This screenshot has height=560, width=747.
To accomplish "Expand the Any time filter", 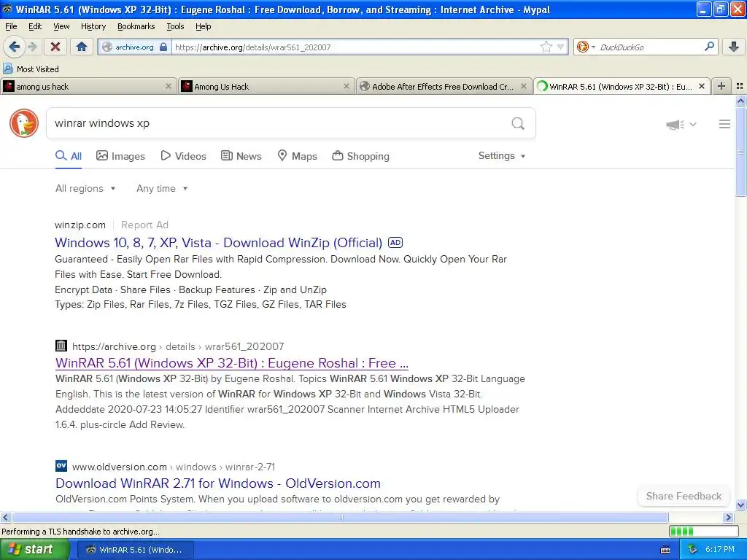I will point(162,188).
